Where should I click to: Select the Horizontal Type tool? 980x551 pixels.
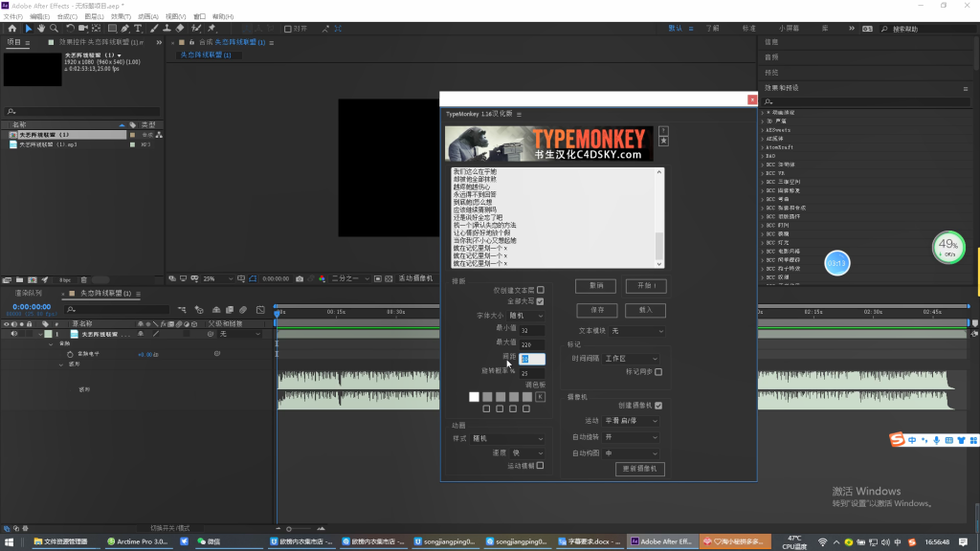pyautogui.click(x=138, y=28)
